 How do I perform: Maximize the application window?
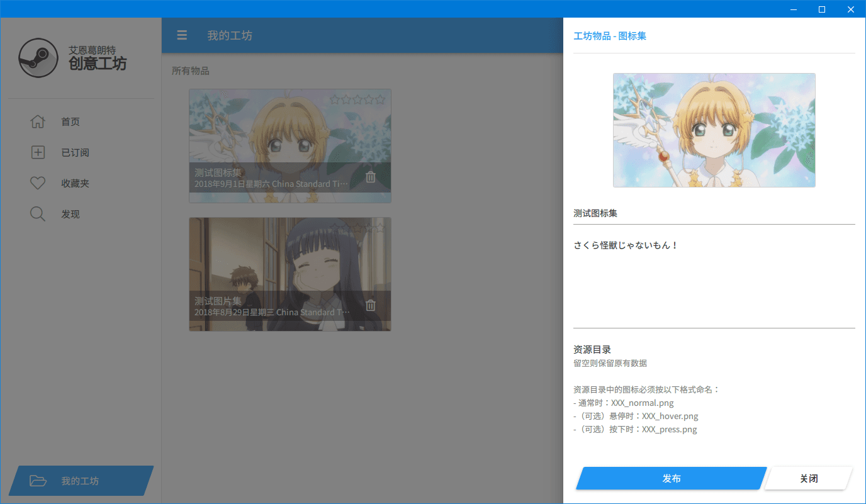(x=822, y=9)
